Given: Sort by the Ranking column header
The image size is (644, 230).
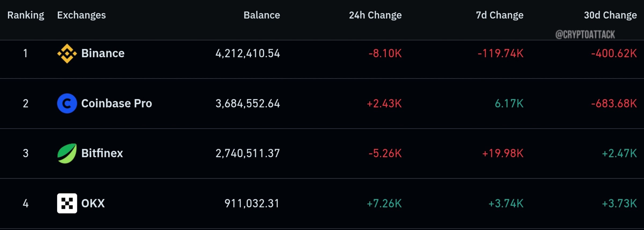Looking at the screenshot, I should pos(26,15).
